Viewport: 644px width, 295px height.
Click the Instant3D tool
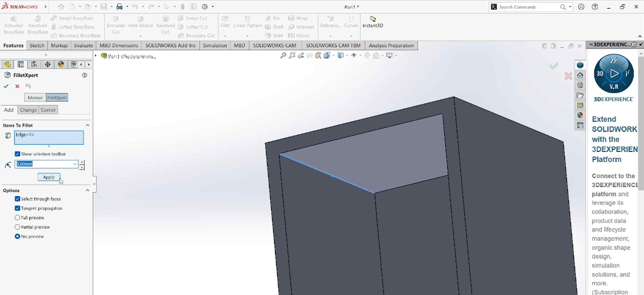(x=373, y=22)
